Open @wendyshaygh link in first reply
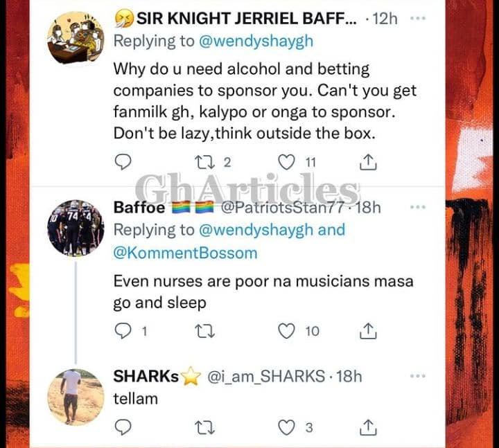 coord(256,42)
